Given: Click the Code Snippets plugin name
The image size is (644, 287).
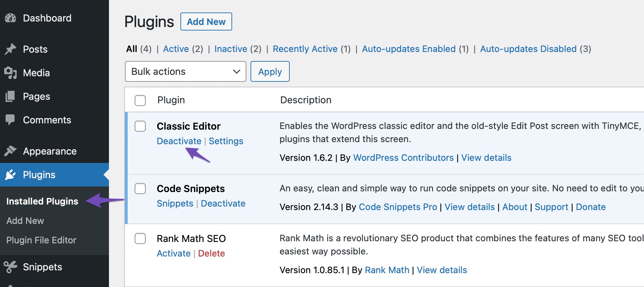Looking at the screenshot, I should (190, 189).
